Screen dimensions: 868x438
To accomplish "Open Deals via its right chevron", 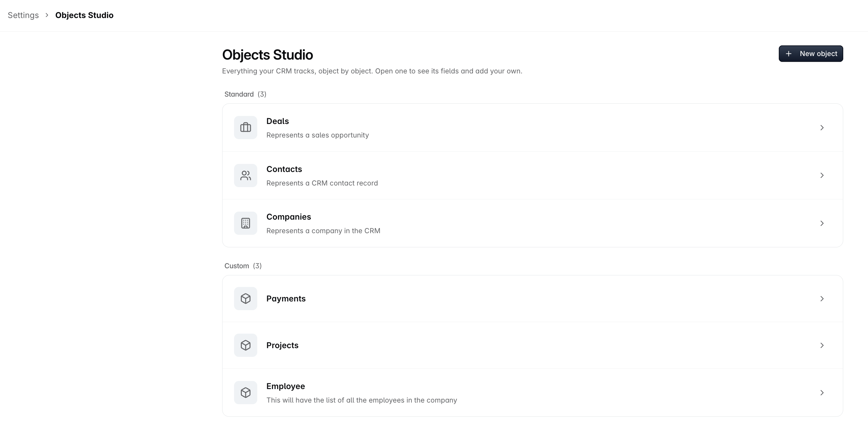I will click(x=822, y=128).
